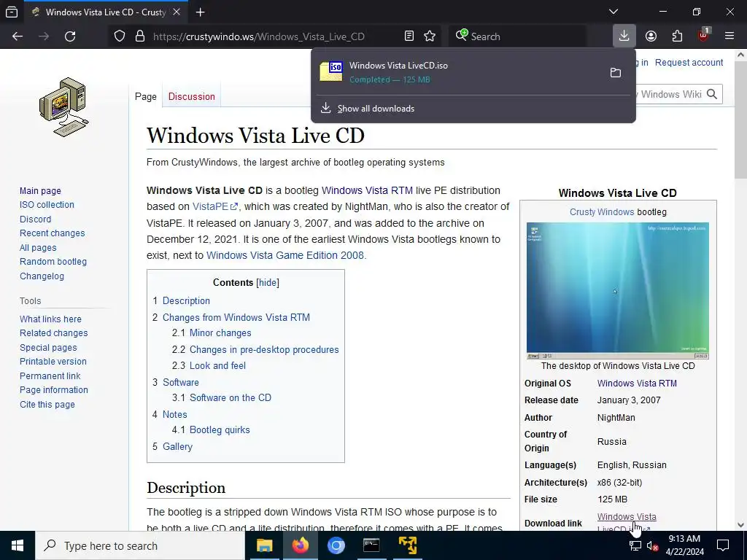Click Printable version link

[x=53, y=362]
